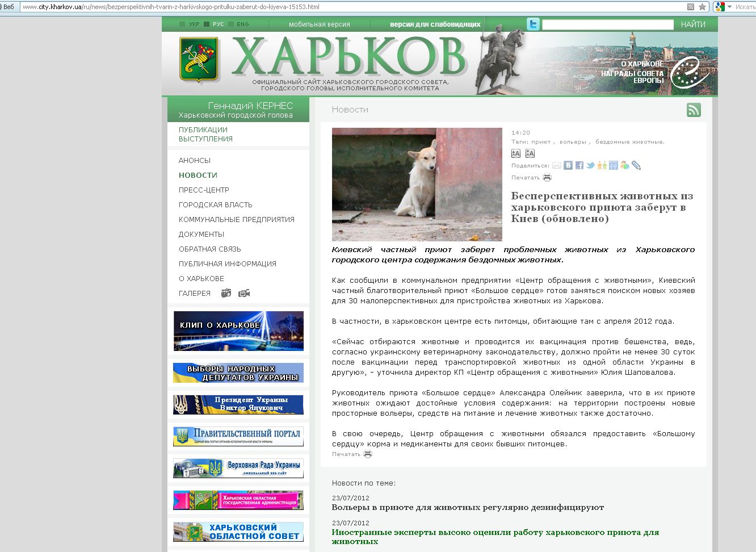
Task: Open ПУБЛИКАЦИИ under Геннадий Кернес
Action: 203,129
